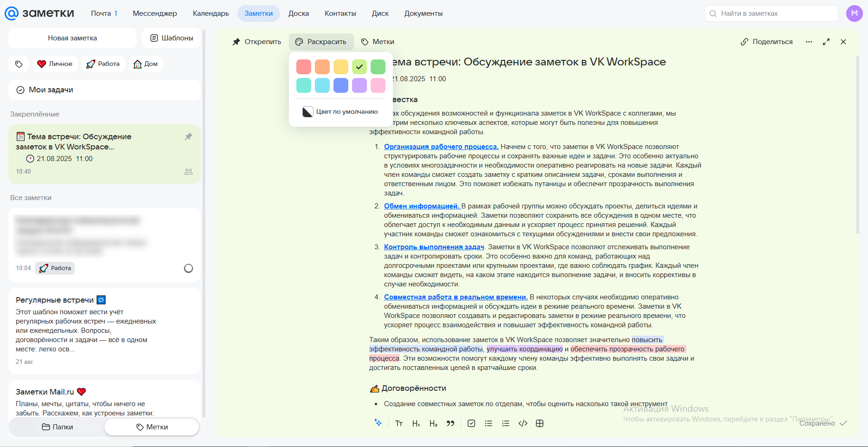Viewport: 868px width, 447px height.
Task: Open the Организация рабочего процесса link
Action: click(441, 147)
